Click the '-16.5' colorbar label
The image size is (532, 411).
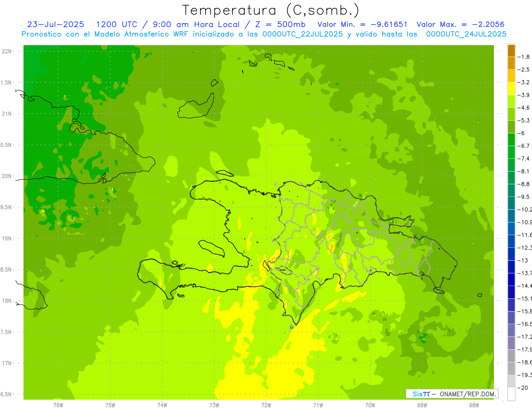click(x=524, y=324)
